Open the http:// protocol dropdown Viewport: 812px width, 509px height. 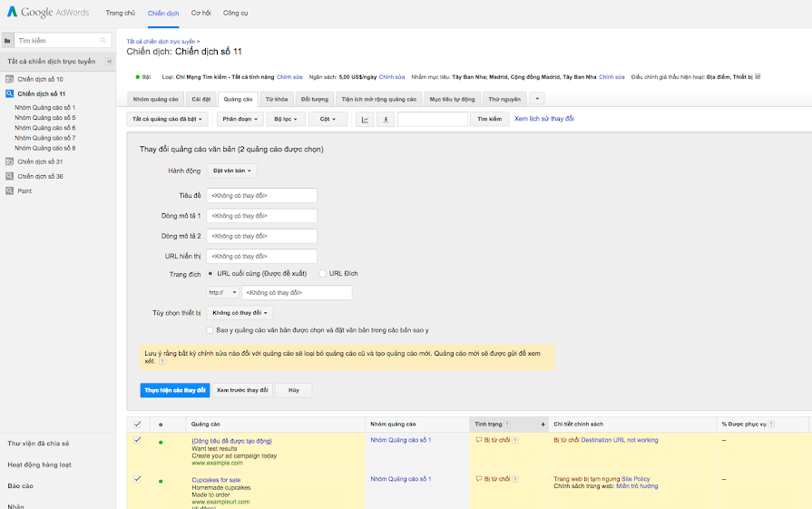222,293
